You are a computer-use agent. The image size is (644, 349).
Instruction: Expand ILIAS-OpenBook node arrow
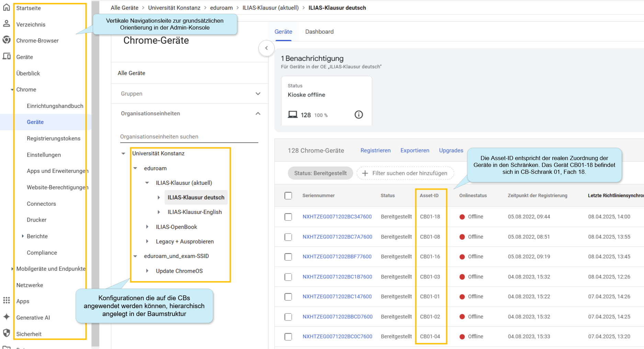pos(147,227)
